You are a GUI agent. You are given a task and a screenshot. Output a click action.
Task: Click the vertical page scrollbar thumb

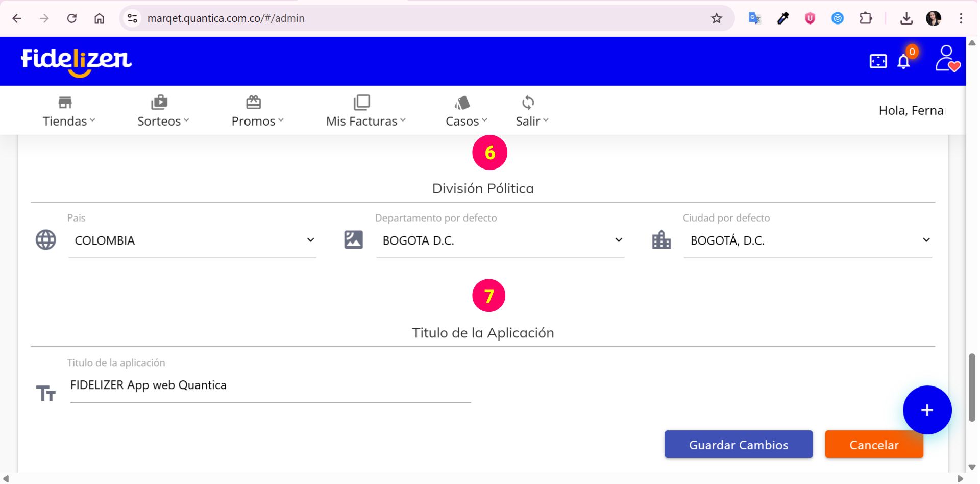coord(972,387)
